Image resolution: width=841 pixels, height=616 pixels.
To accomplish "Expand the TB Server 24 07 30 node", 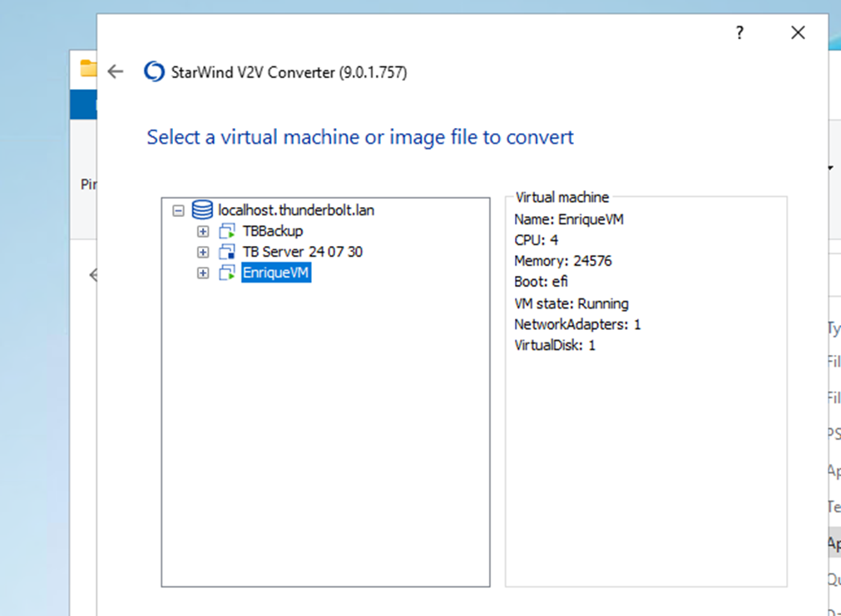I will [203, 252].
